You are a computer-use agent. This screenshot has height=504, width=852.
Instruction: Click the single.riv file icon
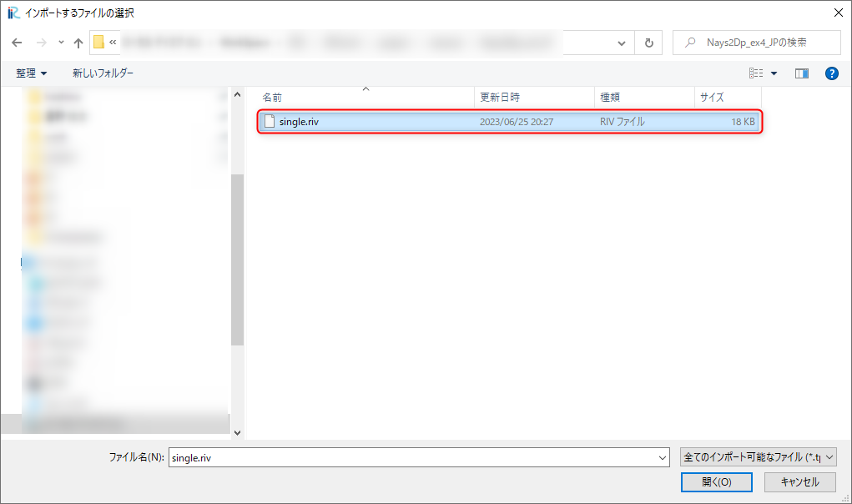point(269,122)
